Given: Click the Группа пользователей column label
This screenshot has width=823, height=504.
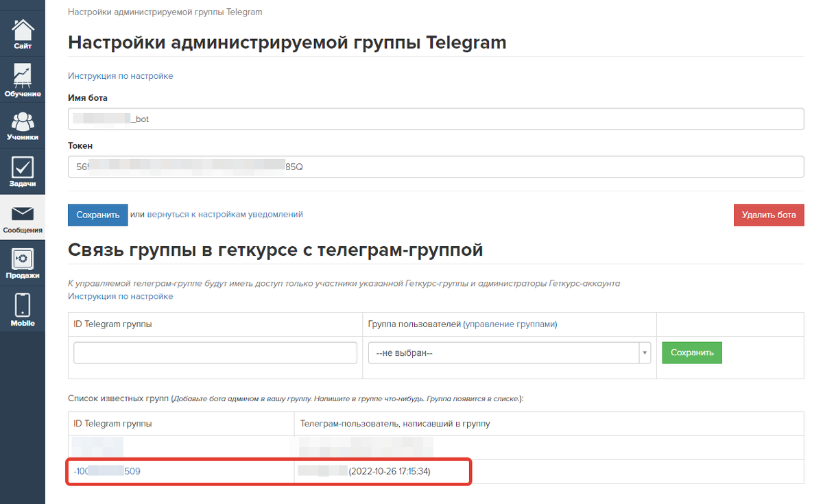Looking at the screenshot, I should 414,324.
